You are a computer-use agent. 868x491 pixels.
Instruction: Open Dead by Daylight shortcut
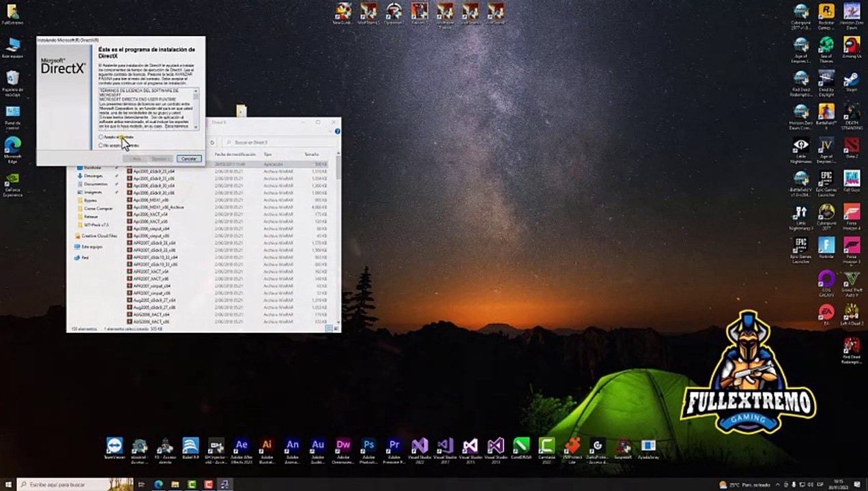point(826,82)
